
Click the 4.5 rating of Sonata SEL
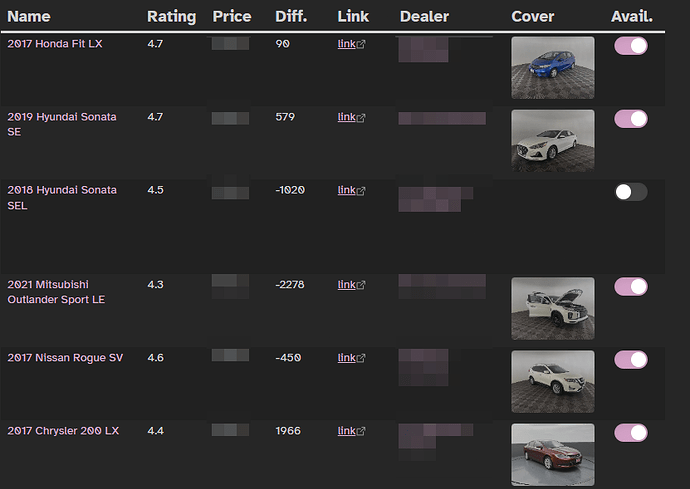(x=155, y=190)
